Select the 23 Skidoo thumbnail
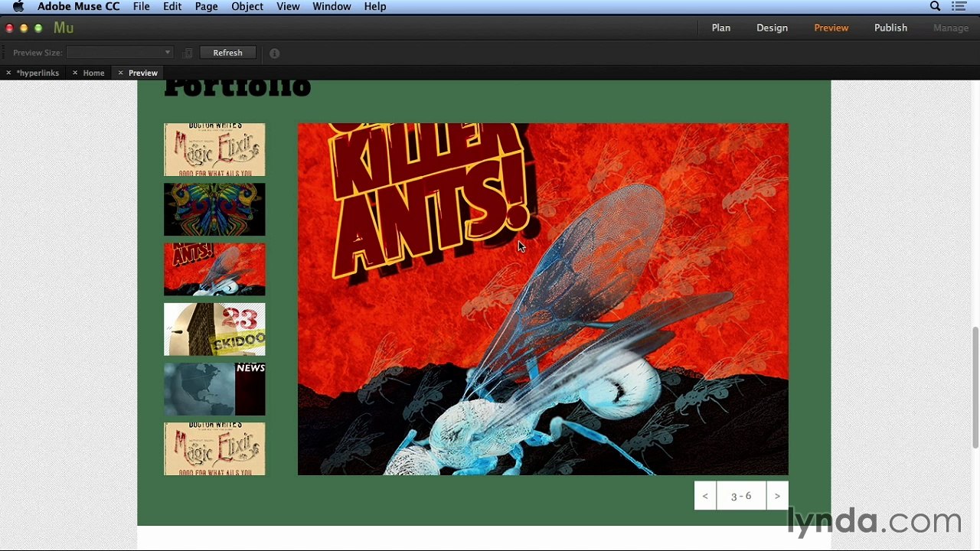This screenshot has height=551, width=980. [214, 329]
